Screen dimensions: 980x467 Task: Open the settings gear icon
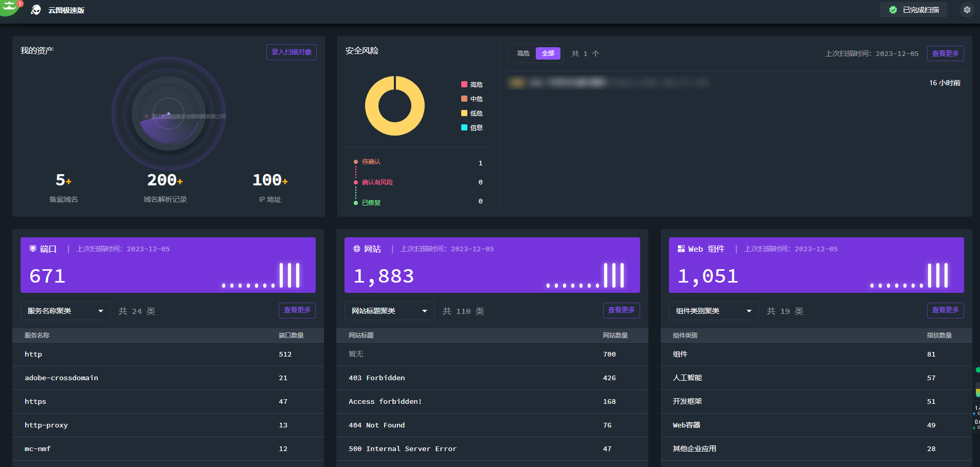[x=967, y=10]
